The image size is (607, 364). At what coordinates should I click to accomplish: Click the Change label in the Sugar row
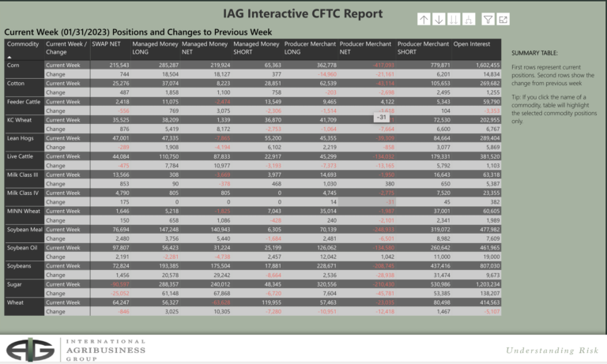[x=55, y=293]
